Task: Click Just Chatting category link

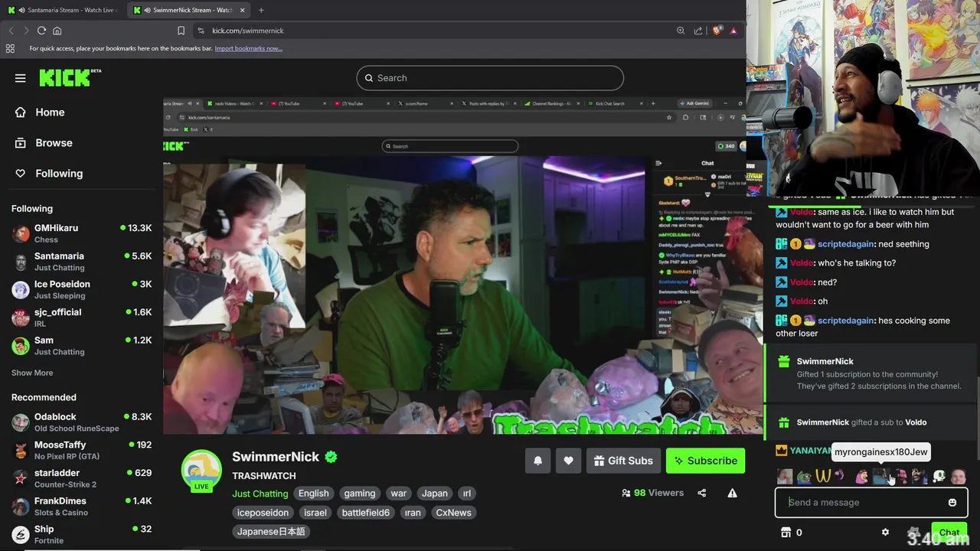Action: click(x=260, y=494)
